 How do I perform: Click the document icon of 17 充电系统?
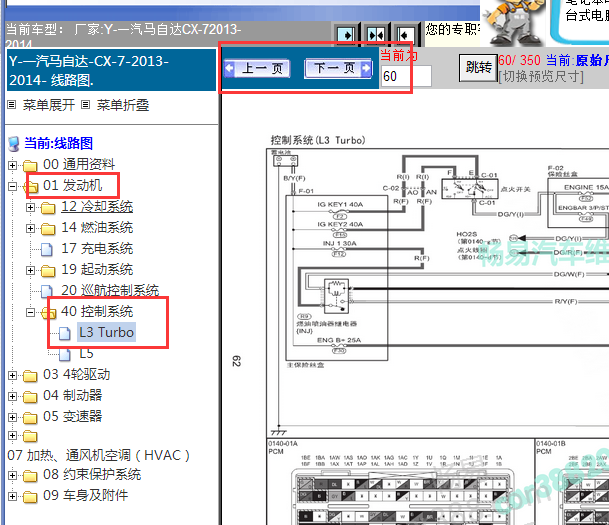[x=47, y=249]
